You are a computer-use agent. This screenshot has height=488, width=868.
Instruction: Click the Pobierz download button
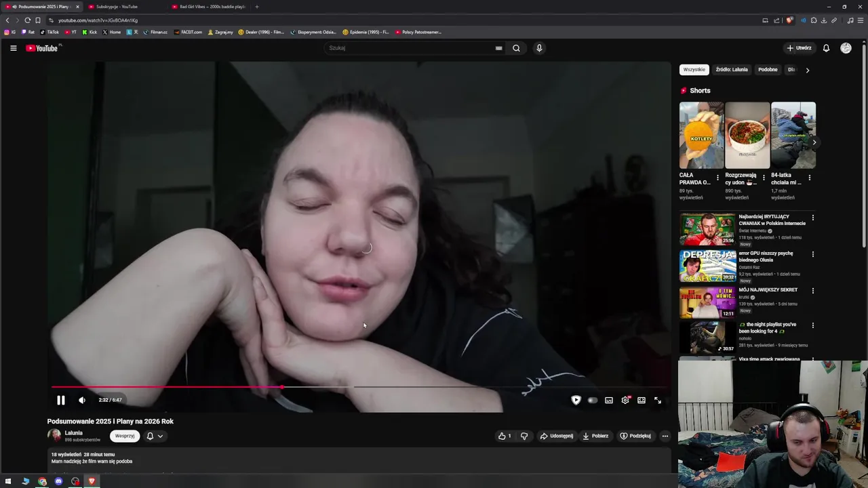pyautogui.click(x=595, y=436)
